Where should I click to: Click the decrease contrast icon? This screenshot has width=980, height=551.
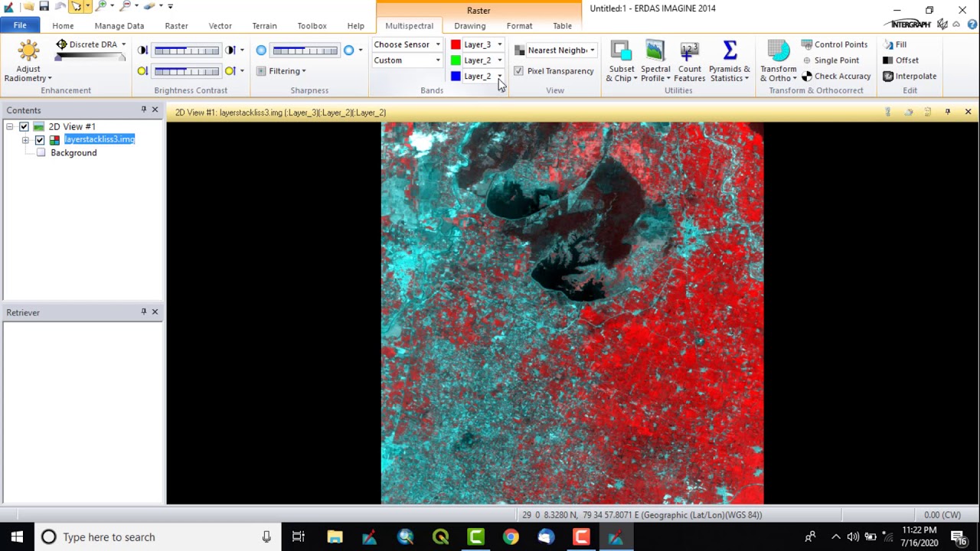tap(142, 51)
